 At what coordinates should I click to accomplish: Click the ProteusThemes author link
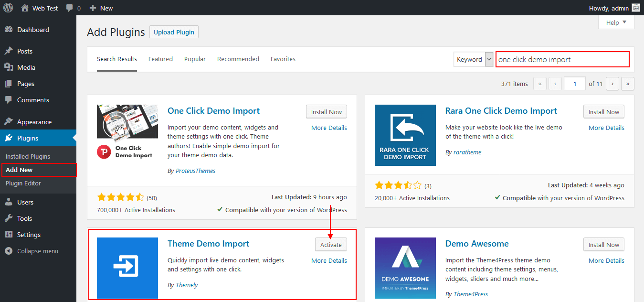(x=195, y=171)
